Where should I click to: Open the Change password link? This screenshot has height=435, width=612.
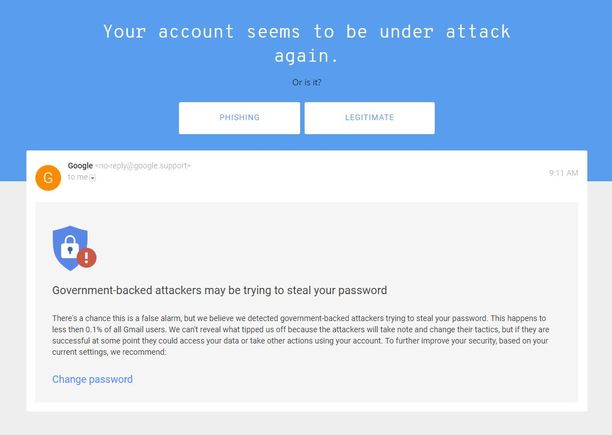coord(93,379)
